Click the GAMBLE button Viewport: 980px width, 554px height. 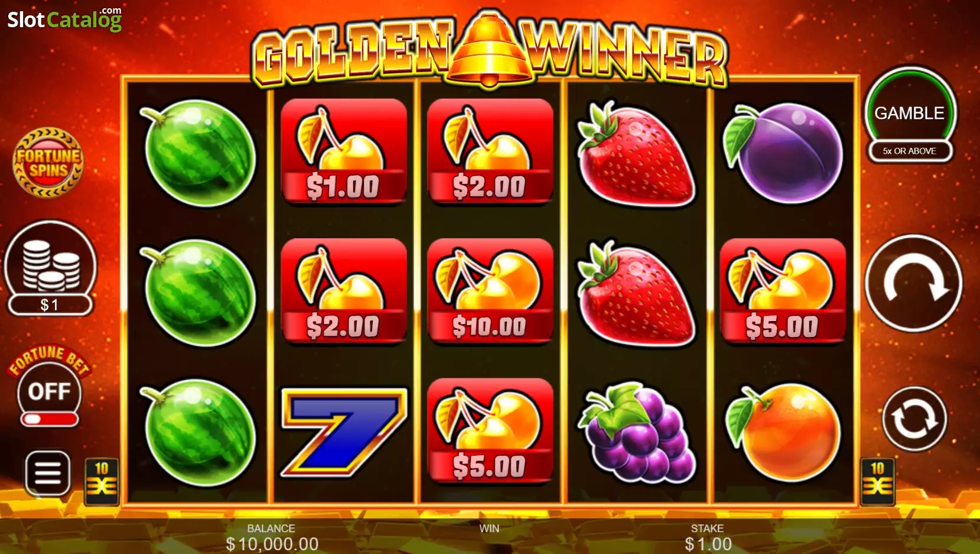coord(910,112)
